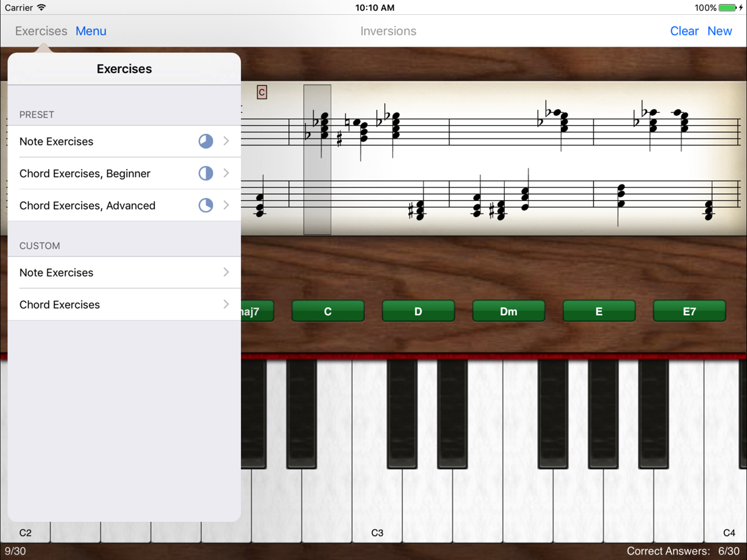Click the Inversions title text
The width and height of the screenshot is (747, 560).
point(388,31)
